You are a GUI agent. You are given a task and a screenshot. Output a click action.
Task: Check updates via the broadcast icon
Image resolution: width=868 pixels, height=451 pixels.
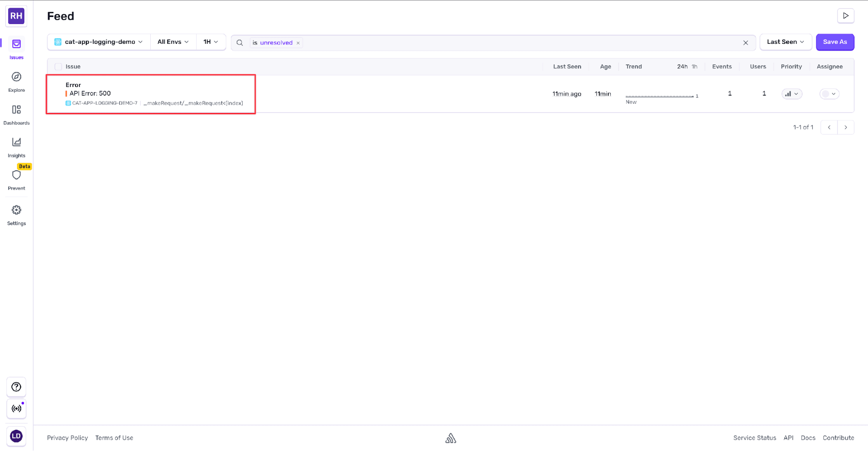(x=16, y=409)
